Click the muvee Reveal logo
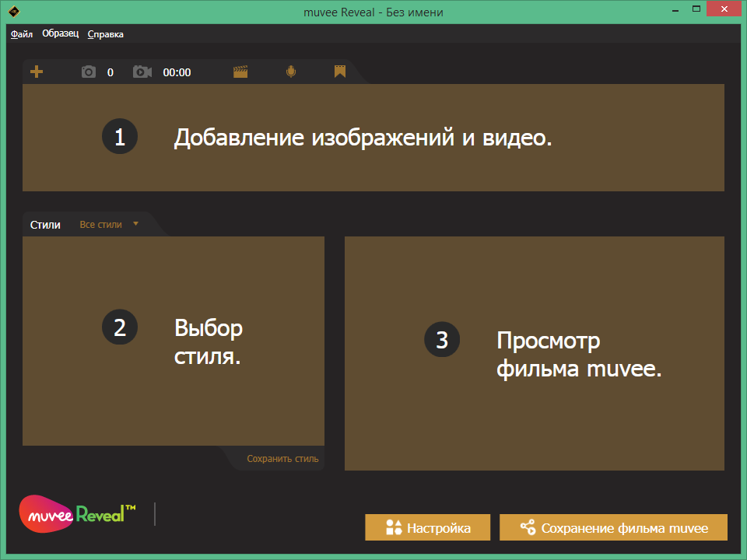 pos(78,514)
